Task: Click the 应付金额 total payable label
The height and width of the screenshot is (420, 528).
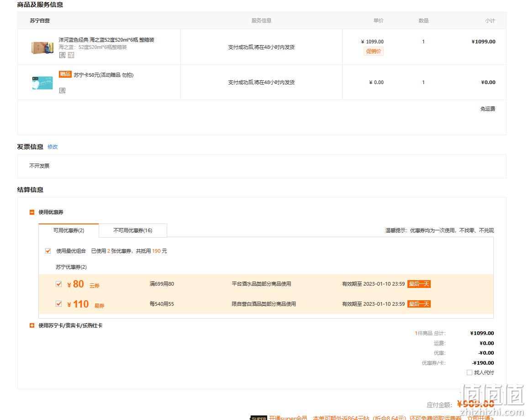Action: [x=439, y=405]
